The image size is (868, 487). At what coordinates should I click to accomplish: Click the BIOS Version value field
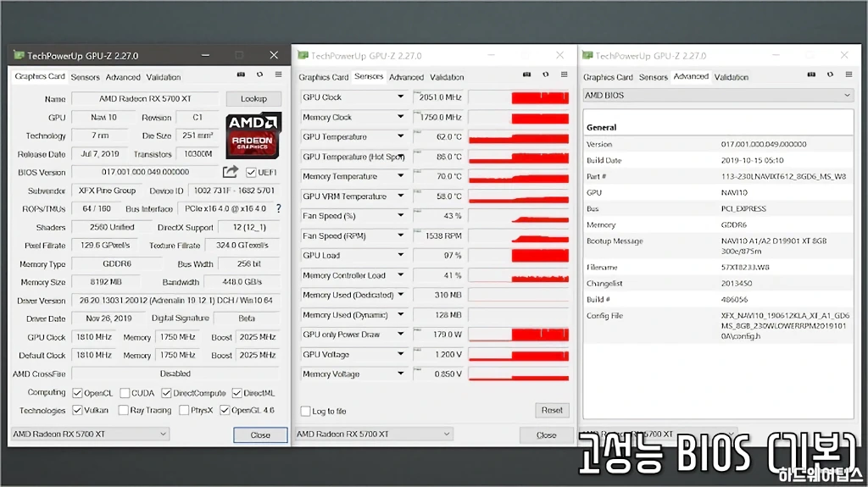tap(145, 172)
